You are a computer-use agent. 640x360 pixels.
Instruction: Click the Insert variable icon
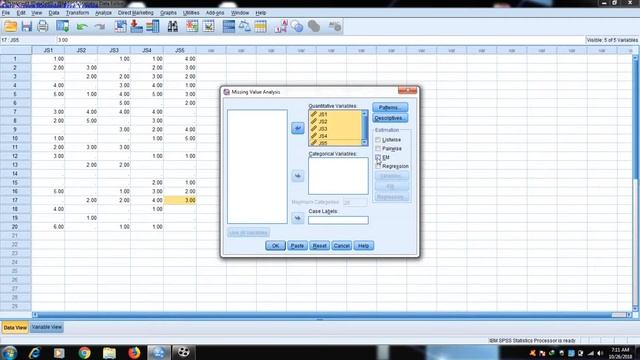tap(209, 27)
